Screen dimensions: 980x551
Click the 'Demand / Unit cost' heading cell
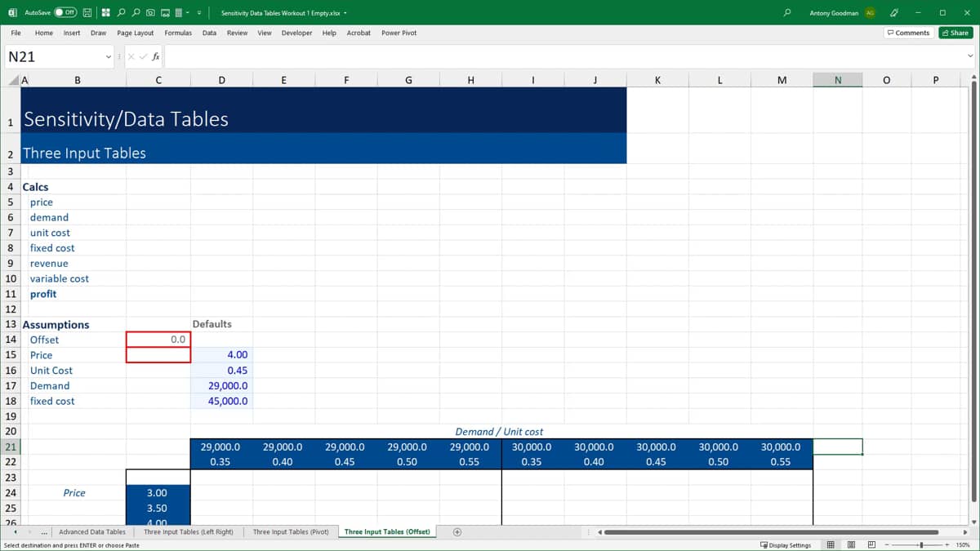click(499, 431)
